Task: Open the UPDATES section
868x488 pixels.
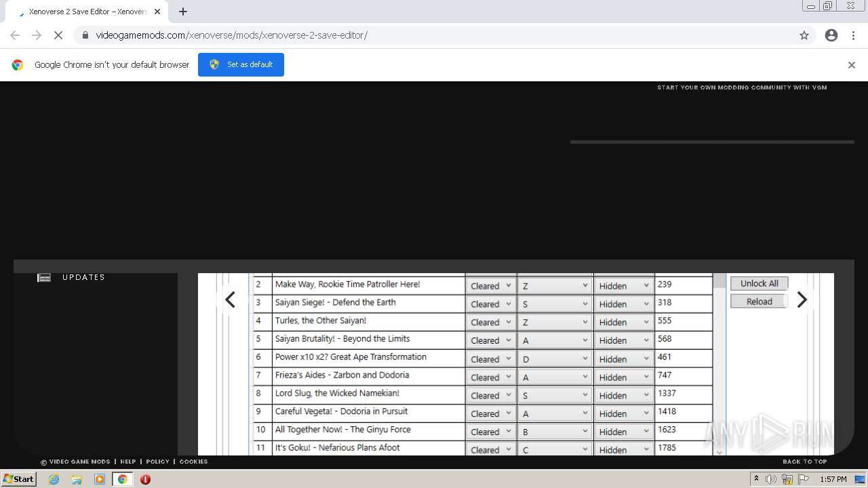Action: pyautogui.click(x=83, y=277)
